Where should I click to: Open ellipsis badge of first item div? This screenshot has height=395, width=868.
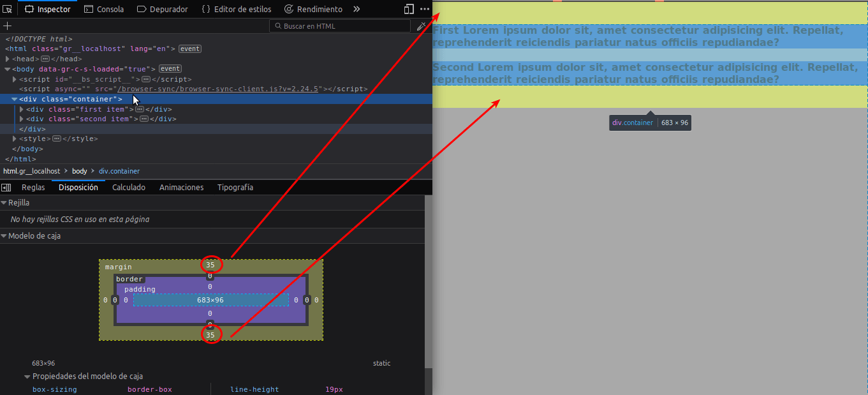point(140,109)
